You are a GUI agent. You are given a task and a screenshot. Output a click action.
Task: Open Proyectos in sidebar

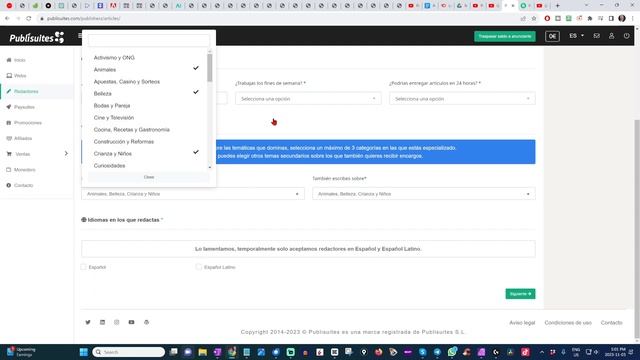click(24, 107)
